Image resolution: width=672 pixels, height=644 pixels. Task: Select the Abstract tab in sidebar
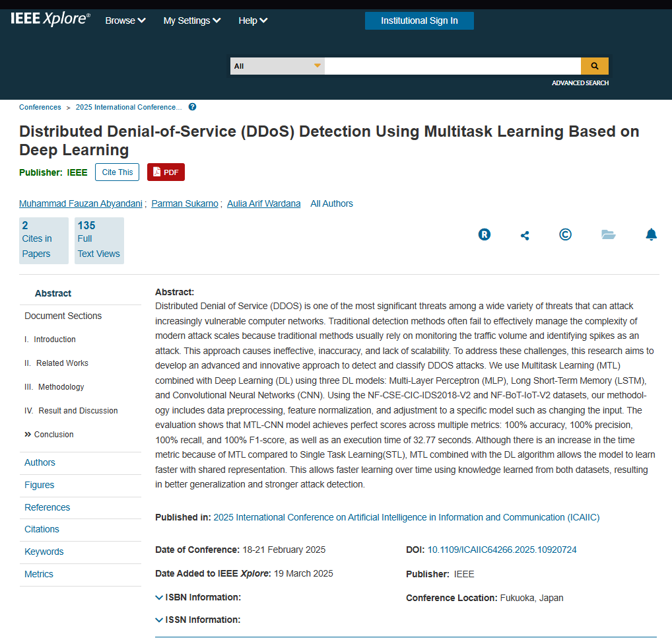53,293
